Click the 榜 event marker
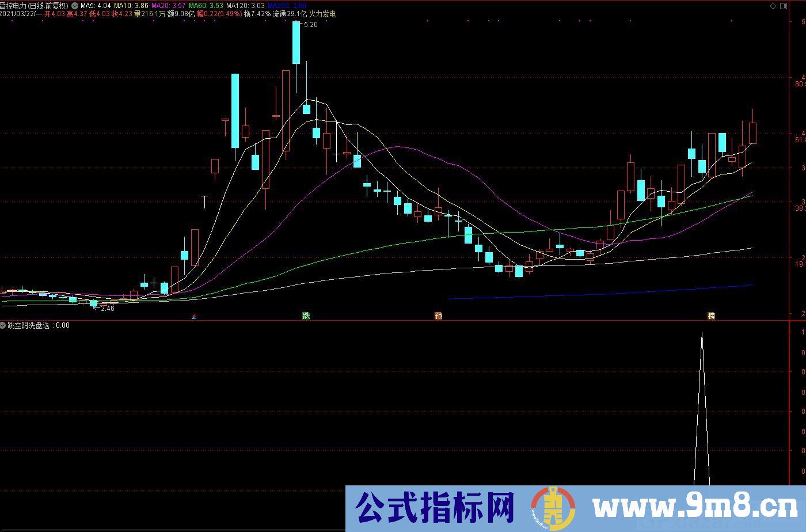Screen dimensions: 806x532 pos(711,316)
